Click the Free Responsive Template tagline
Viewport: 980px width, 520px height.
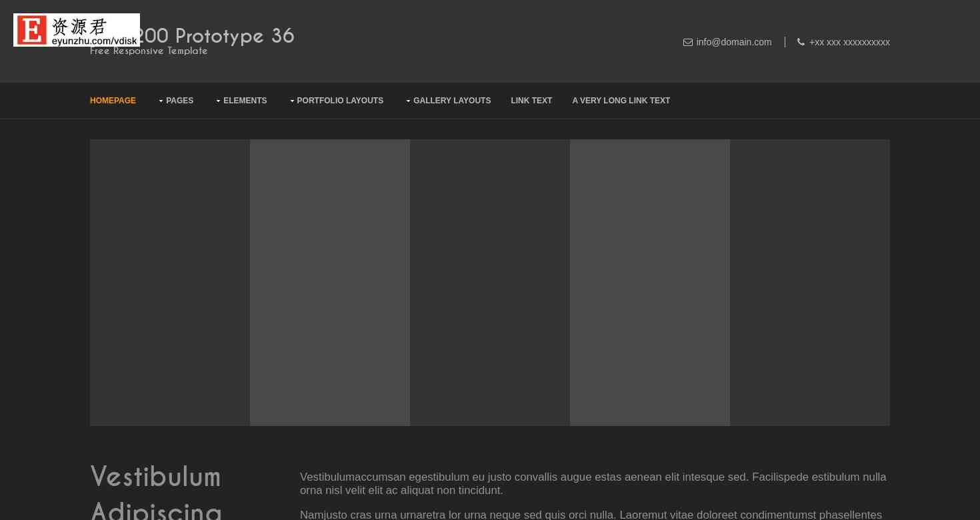click(149, 51)
